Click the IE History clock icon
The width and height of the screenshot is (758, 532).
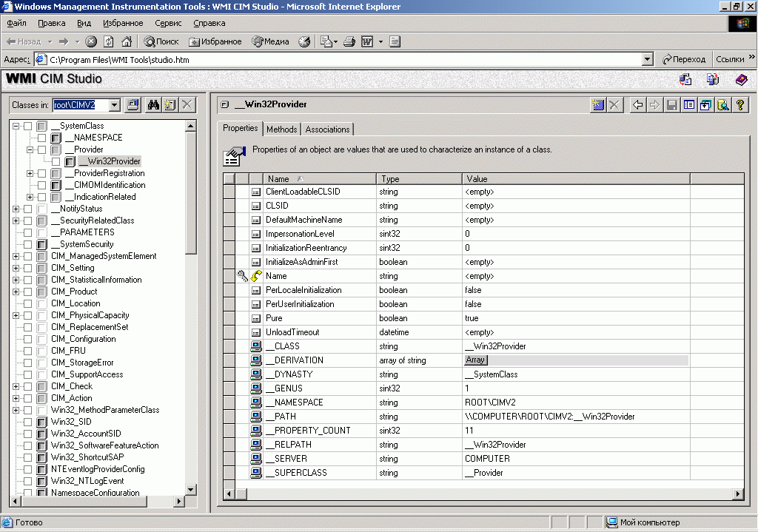click(304, 41)
